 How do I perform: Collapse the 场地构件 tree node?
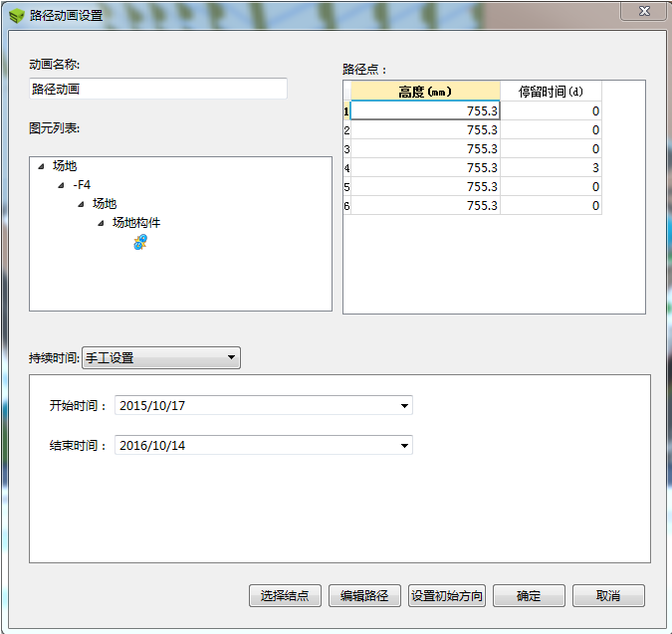[x=101, y=223]
